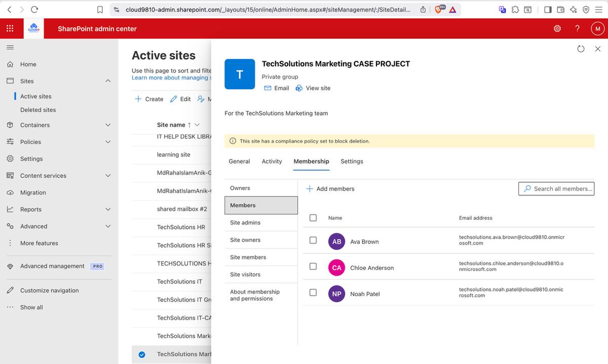Click the Brave shields icon
This screenshot has width=608, height=364.
click(x=439, y=9)
